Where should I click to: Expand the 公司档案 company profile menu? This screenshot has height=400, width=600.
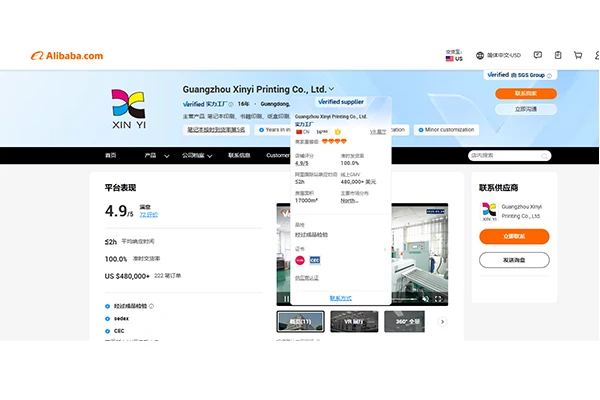tap(197, 155)
